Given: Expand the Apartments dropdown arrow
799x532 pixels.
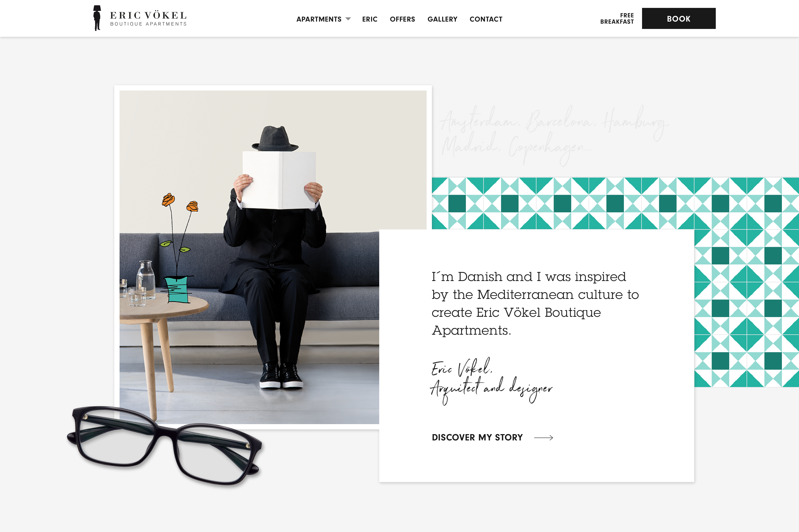Looking at the screenshot, I should coord(348,19).
